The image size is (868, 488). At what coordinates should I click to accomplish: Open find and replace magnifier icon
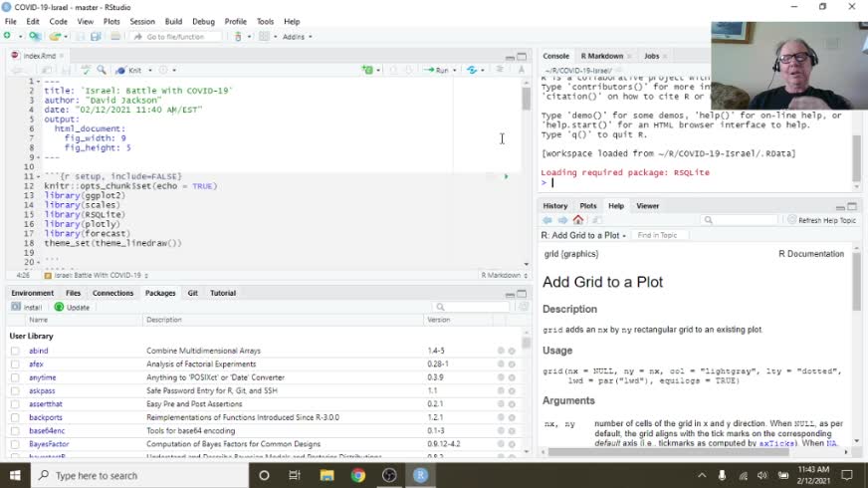click(102, 70)
